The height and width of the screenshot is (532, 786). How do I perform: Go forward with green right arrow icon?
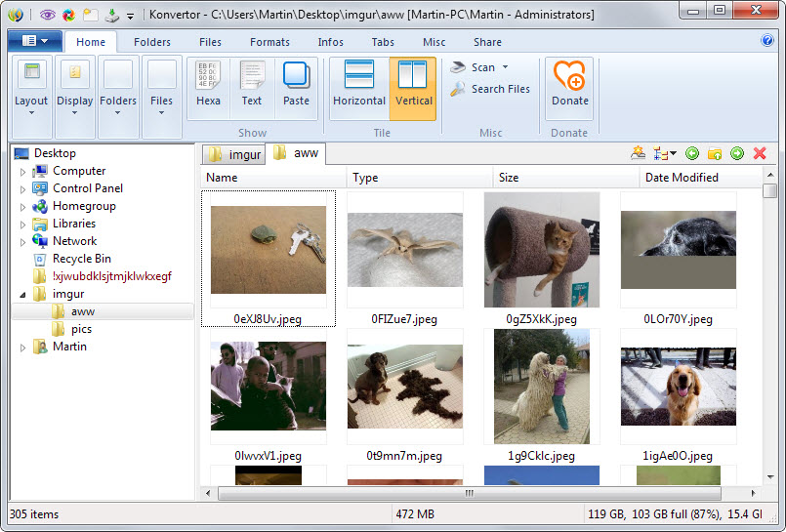pos(737,153)
